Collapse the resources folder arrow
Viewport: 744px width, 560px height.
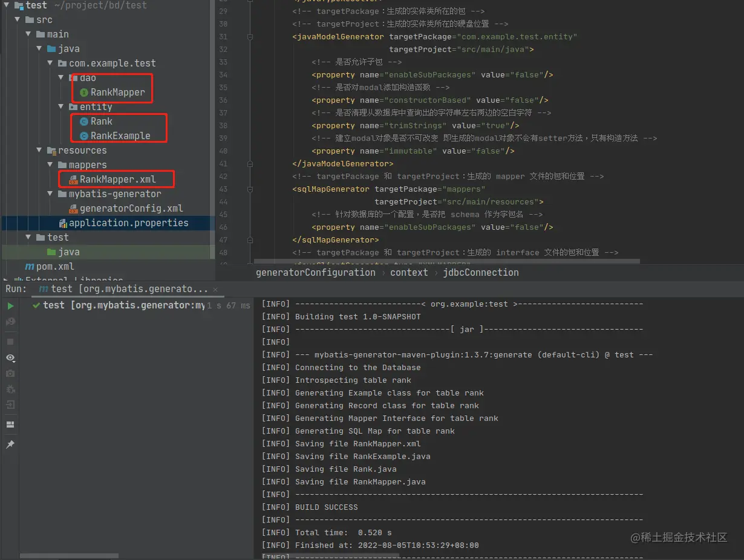point(40,150)
